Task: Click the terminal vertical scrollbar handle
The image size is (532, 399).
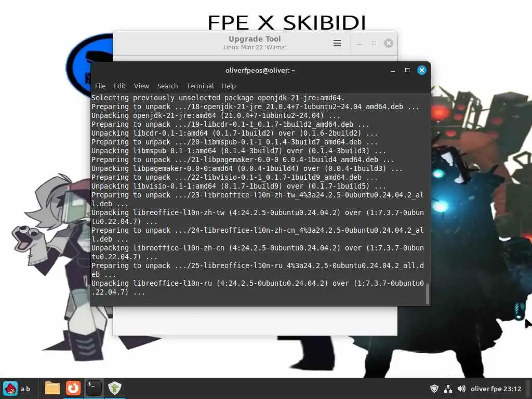Action: coord(427,294)
